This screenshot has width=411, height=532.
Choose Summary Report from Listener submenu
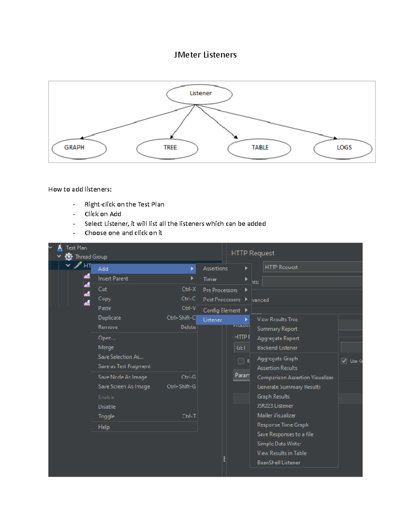coord(277,329)
